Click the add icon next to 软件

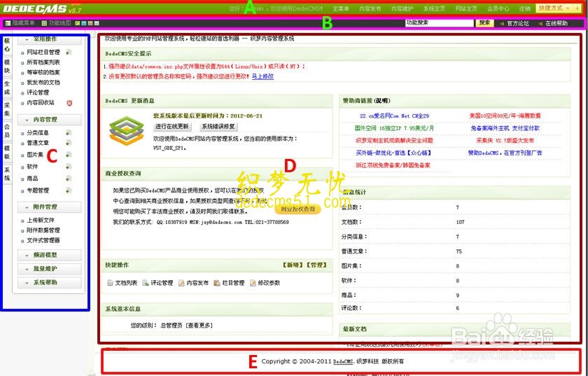(x=69, y=167)
